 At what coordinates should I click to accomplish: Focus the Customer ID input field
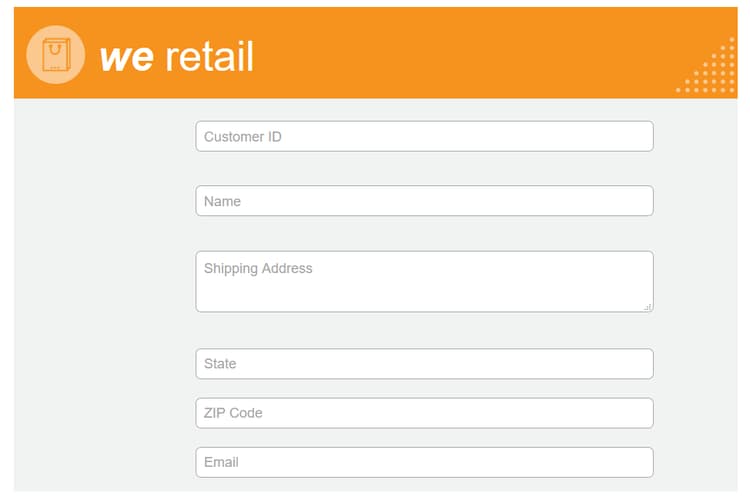[x=424, y=136]
